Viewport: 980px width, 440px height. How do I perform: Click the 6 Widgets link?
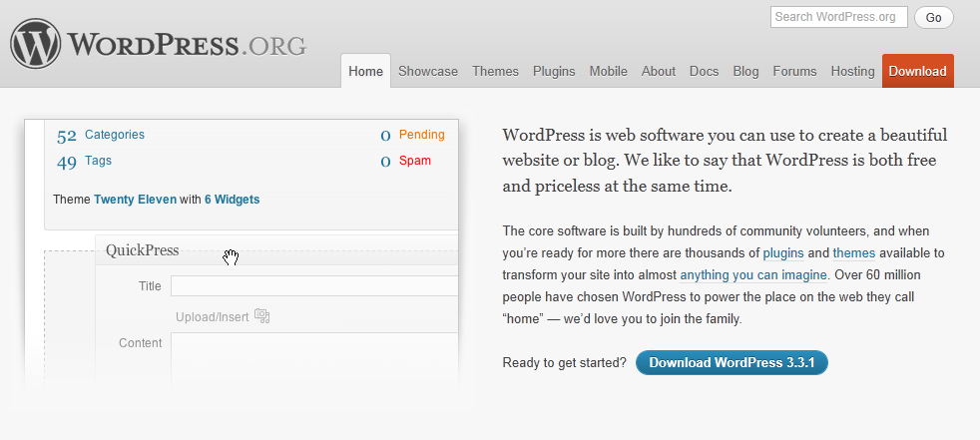(232, 200)
